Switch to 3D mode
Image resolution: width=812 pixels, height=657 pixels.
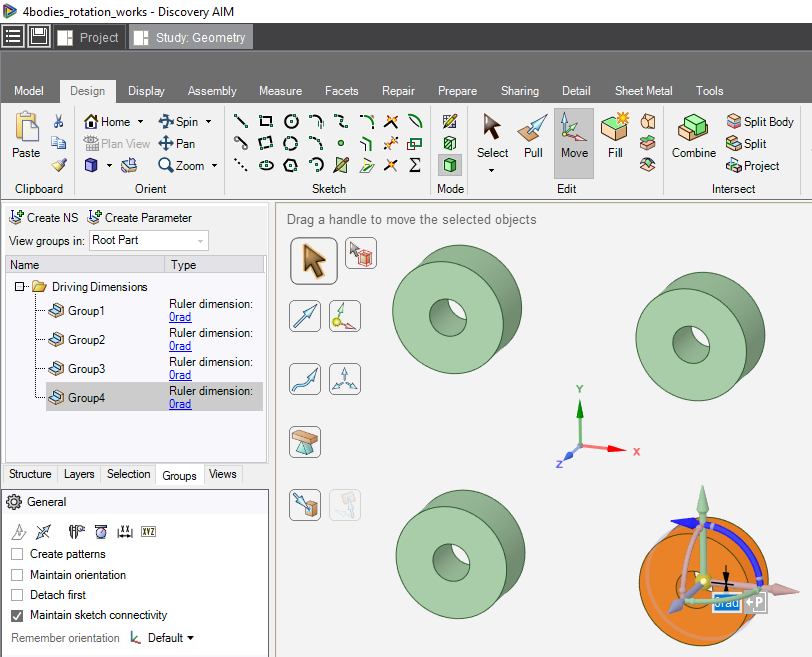tap(450, 165)
